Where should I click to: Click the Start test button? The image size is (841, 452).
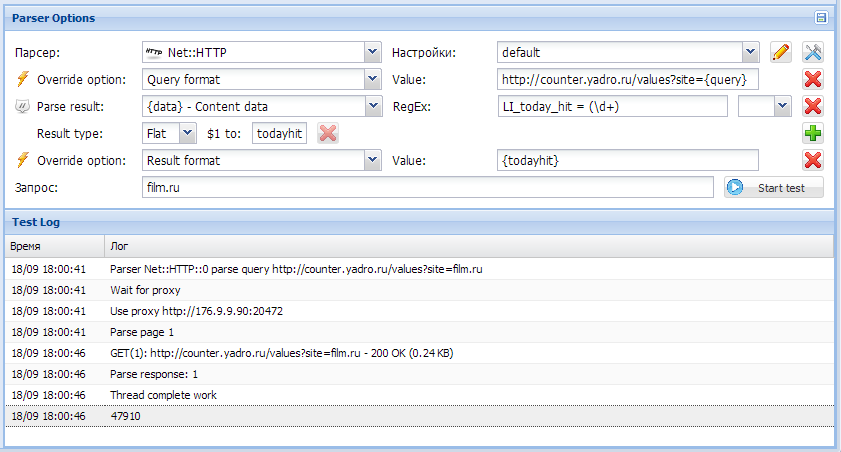pos(773,188)
